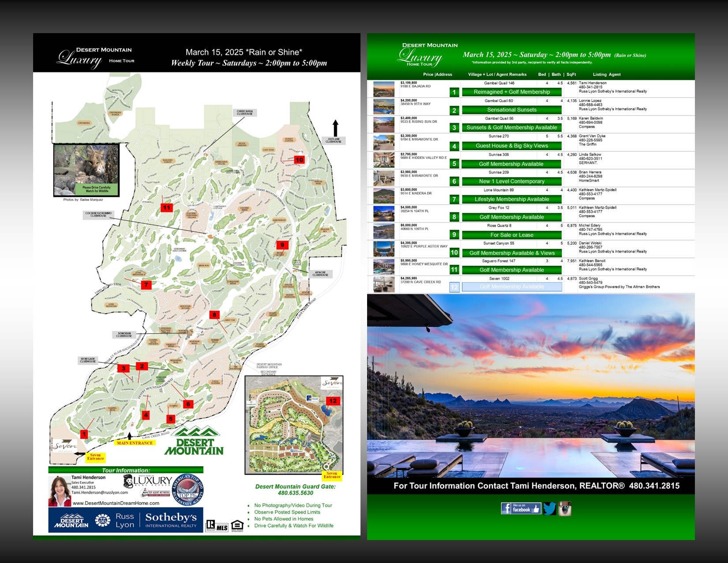Image resolution: width=728 pixels, height=563 pixels.
Task: Click the Tami.Henderson@russlyon.com email address
Action: [99, 492]
